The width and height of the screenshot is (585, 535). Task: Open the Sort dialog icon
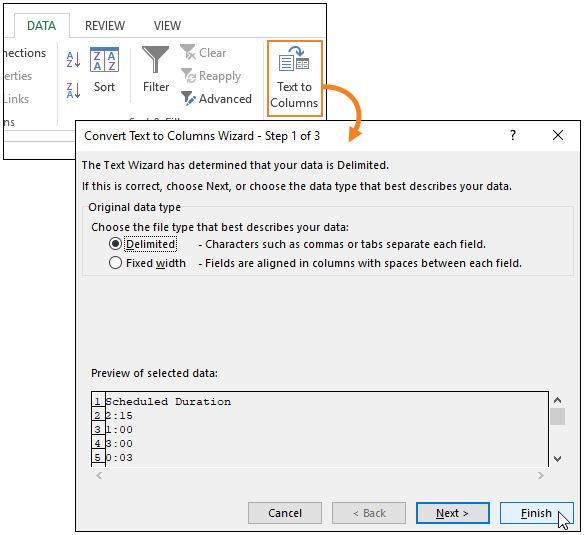104,60
